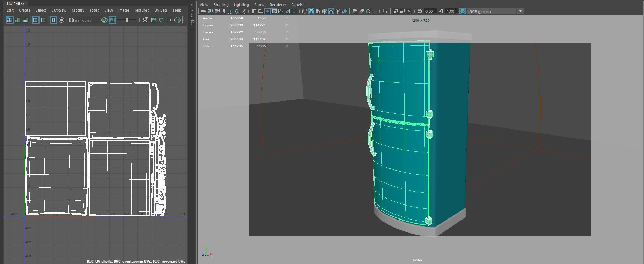Switch to Wireframe shading cube icon
The height and width of the screenshot is (264, 644).
click(305, 11)
